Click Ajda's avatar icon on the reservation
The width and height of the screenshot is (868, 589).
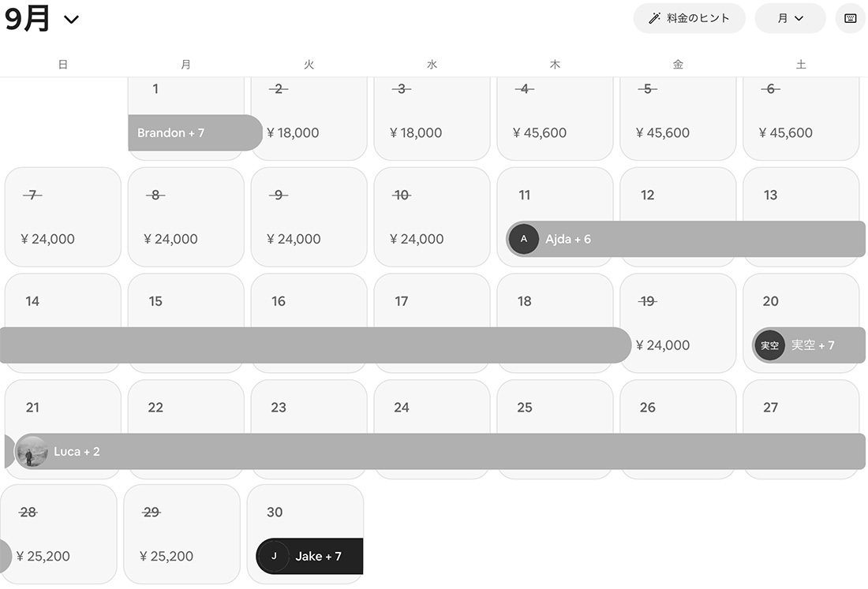(523, 239)
